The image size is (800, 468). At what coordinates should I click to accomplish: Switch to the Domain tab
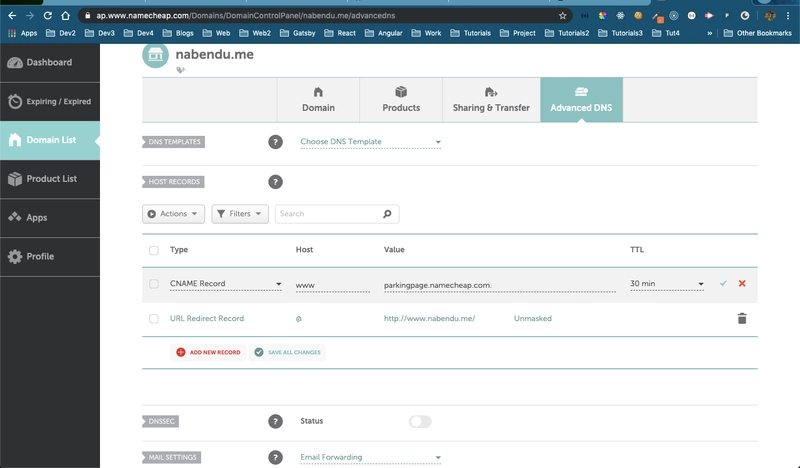tap(318, 100)
